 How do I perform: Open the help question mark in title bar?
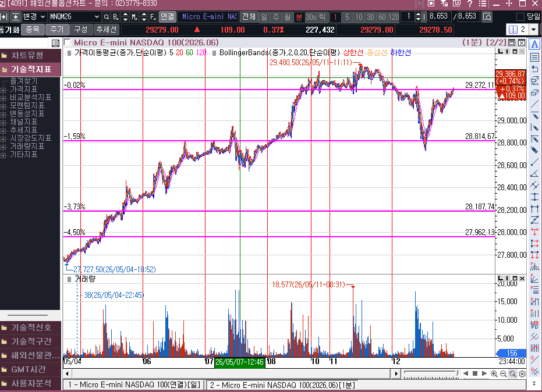click(470, 3)
